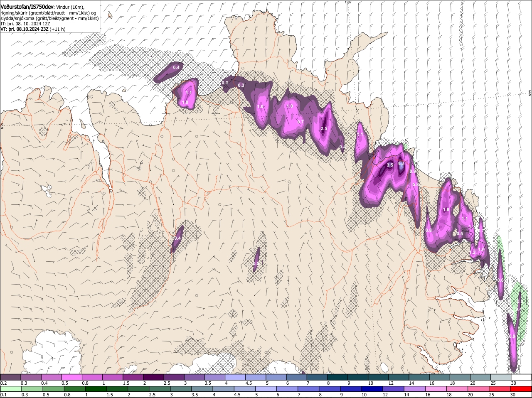
Task: Select the light grey snow swatch labeled 25
Action: click(x=501, y=377)
